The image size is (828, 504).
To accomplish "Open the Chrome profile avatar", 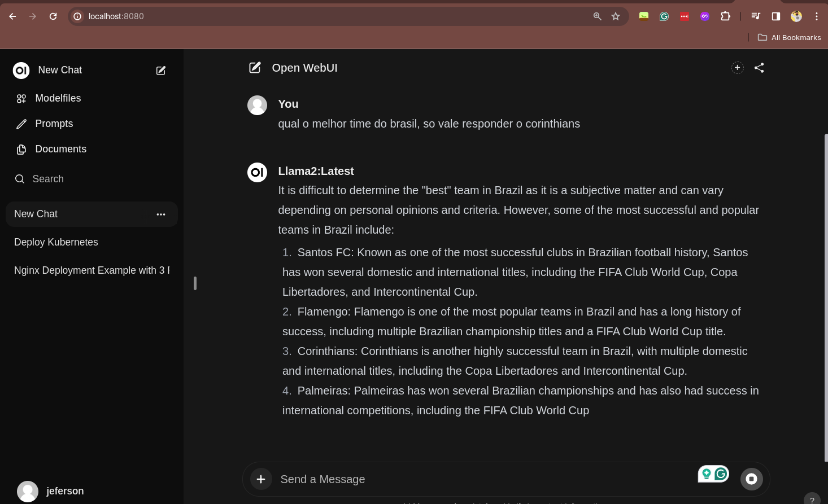I will click(x=796, y=16).
